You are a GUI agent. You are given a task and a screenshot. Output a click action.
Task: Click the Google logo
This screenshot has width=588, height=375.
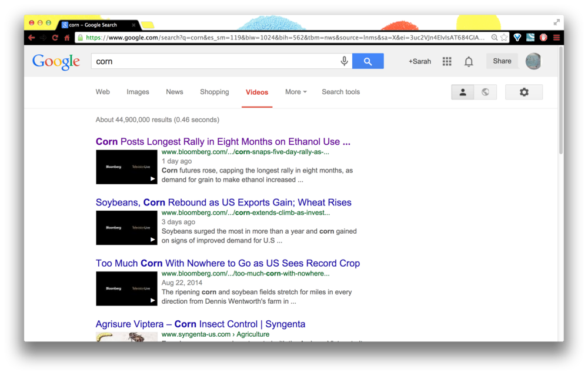click(x=56, y=62)
